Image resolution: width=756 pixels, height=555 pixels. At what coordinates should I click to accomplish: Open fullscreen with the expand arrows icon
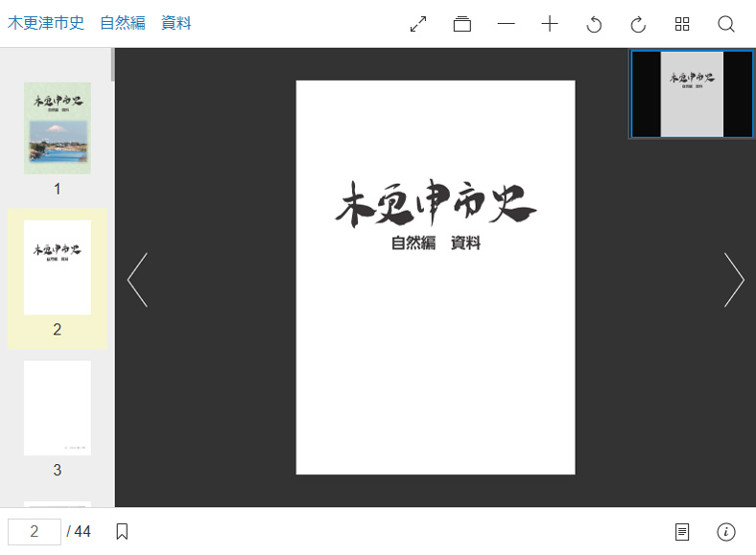(418, 24)
